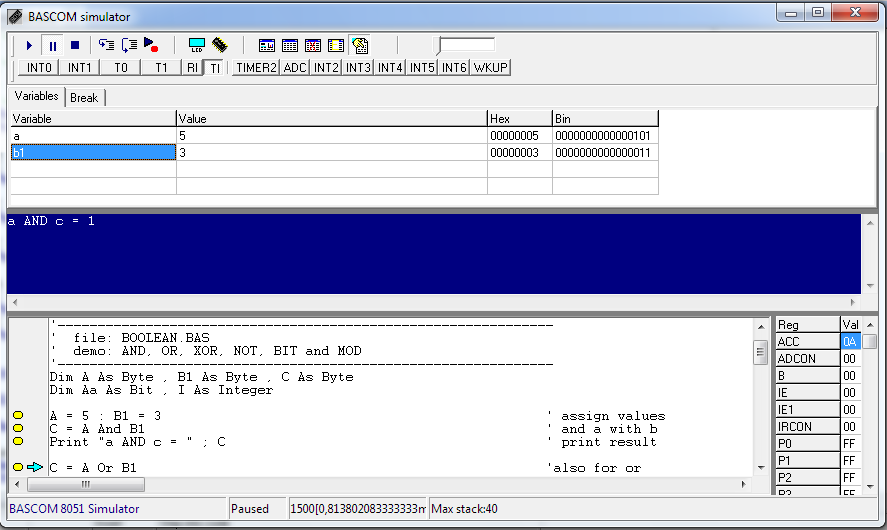This screenshot has width=887, height=530.
Task: Click the Hex column header
Action: click(519, 119)
